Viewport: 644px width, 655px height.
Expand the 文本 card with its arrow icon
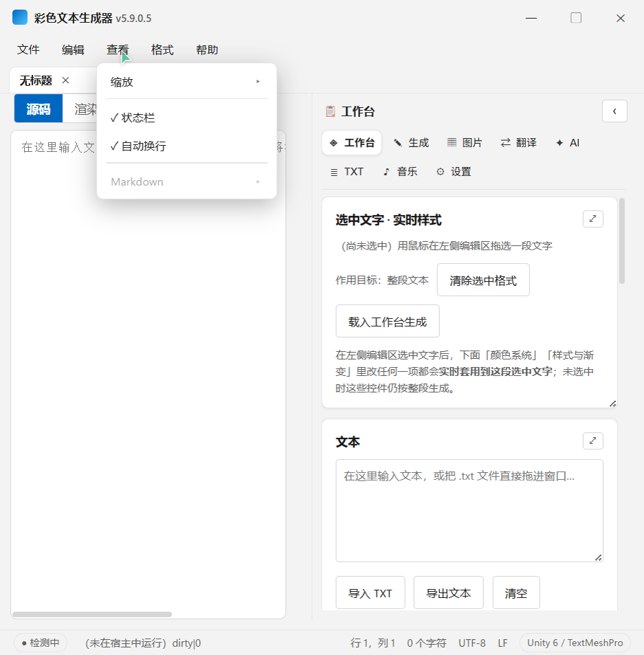click(592, 441)
